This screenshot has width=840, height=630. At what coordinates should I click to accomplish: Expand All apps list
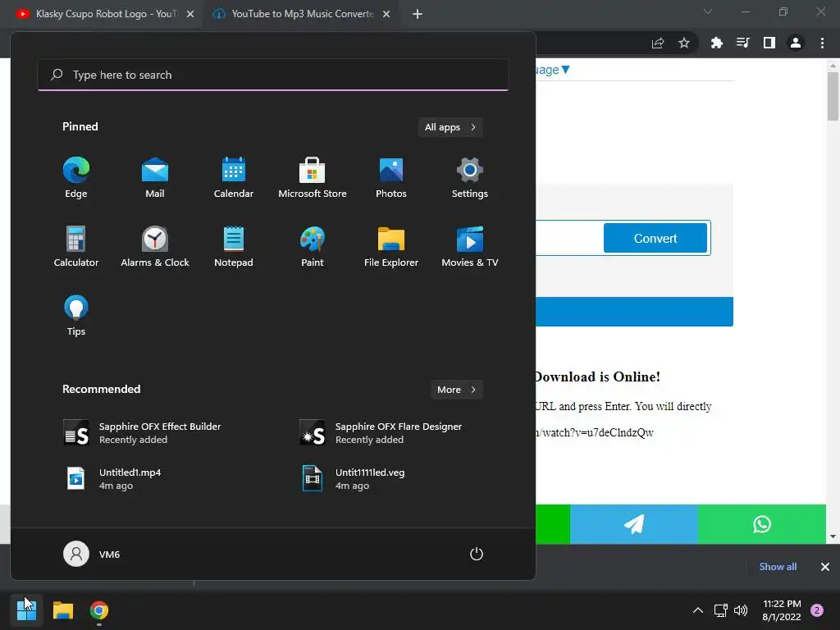450,127
